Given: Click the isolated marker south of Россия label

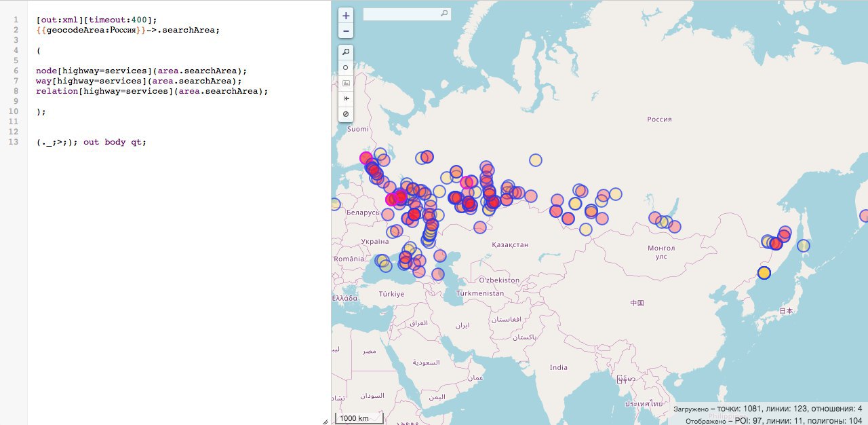Looking at the screenshot, I should coord(536,160).
